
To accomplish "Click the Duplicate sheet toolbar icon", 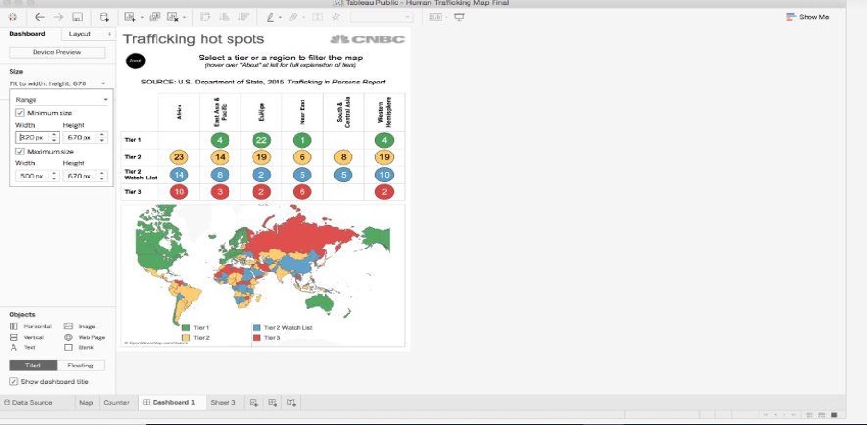I will [x=155, y=17].
